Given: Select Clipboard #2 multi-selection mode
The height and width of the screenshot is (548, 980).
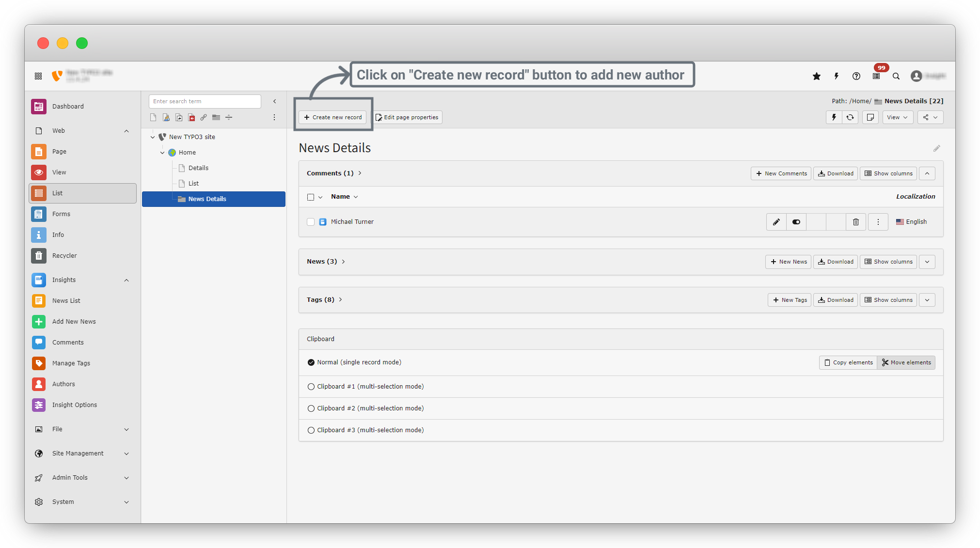Looking at the screenshot, I should [311, 408].
